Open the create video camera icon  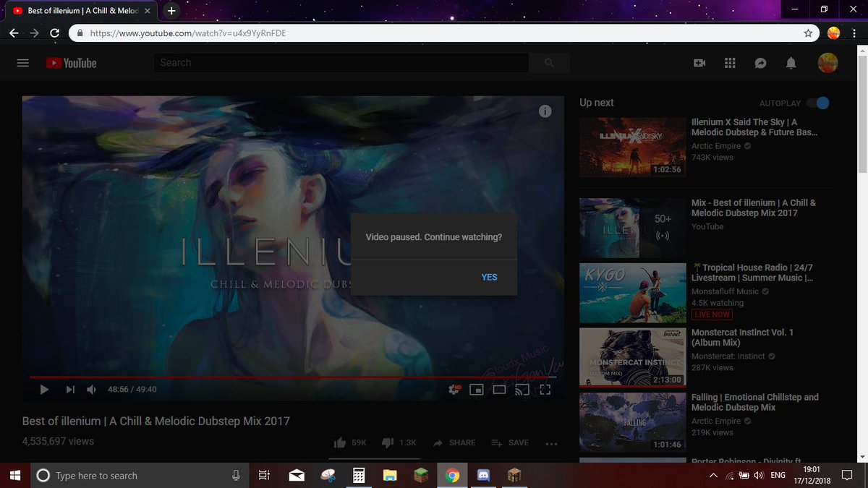point(699,63)
